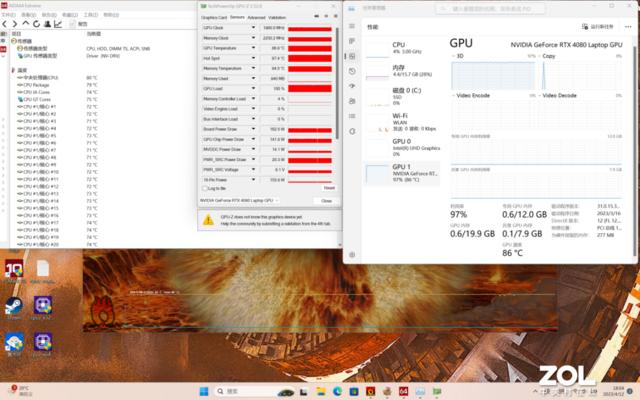Open the AIDA64 graph chart icon
Screen dimensions: 640x400
click(58, 24)
